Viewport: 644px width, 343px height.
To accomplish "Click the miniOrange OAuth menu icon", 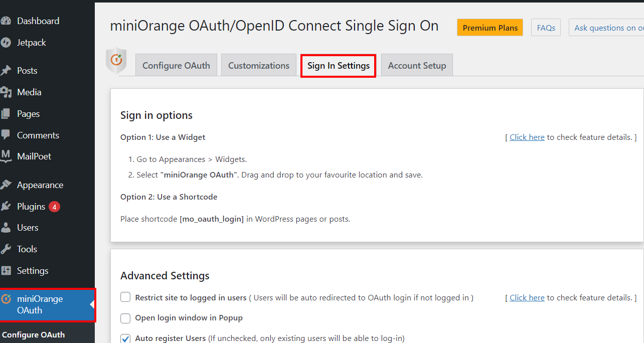I will 6,299.
